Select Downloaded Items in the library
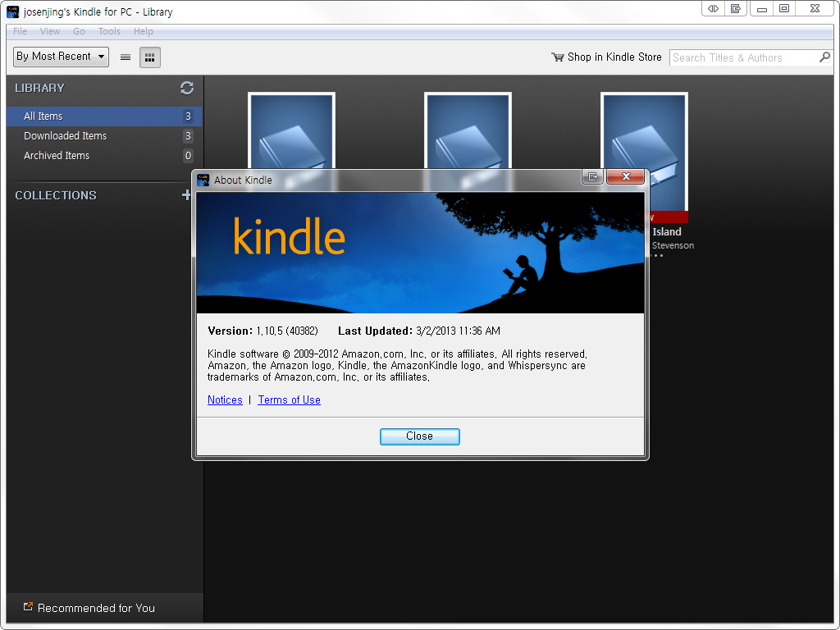The image size is (840, 630). [x=104, y=136]
